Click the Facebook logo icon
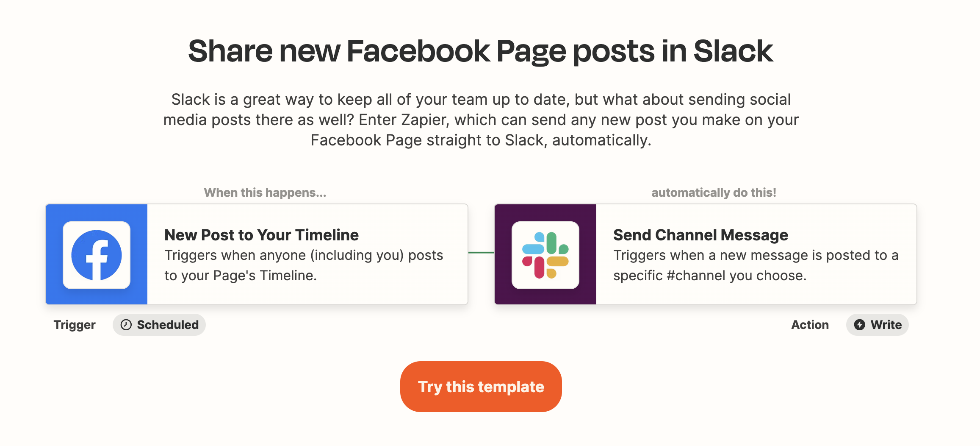The image size is (980, 446). (97, 255)
